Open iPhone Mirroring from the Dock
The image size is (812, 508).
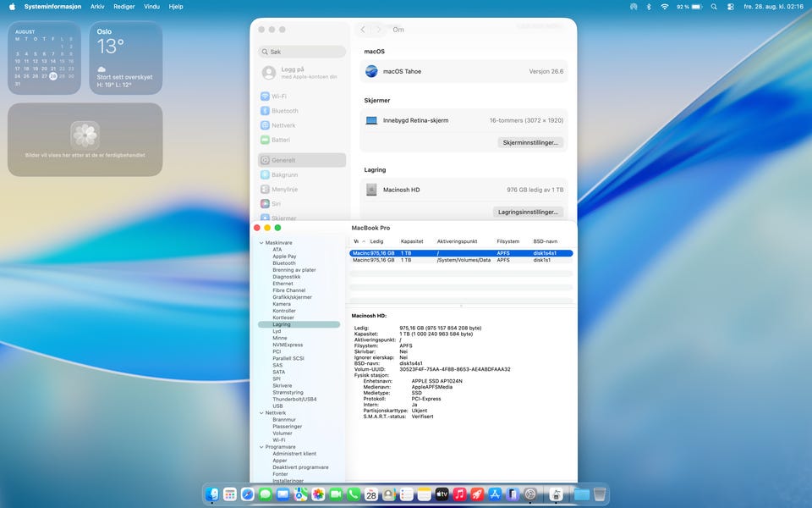pyautogui.click(x=513, y=494)
